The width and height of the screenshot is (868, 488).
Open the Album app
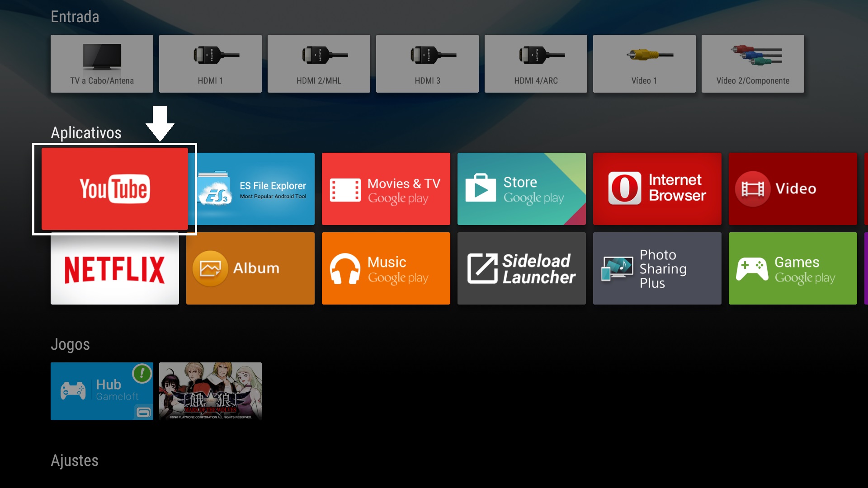coord(250,268)
